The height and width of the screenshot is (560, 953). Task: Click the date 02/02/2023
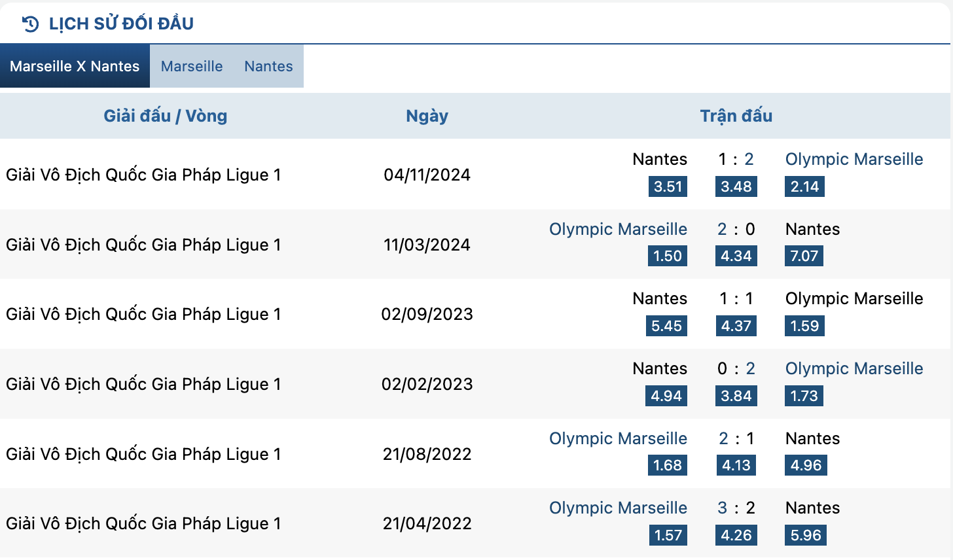pyautogui.click(x=427, y=384)
